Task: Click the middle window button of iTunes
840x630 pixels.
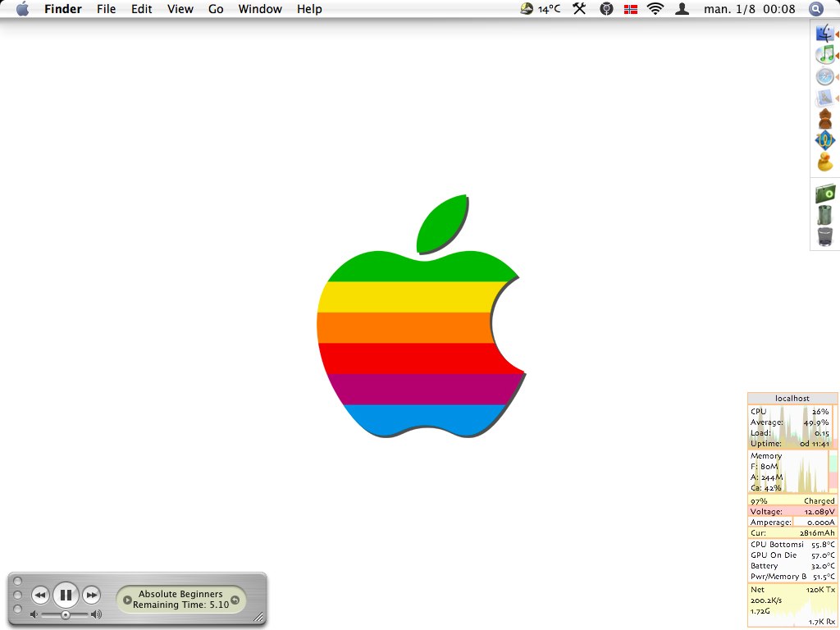Action: (x=17, y=596)
